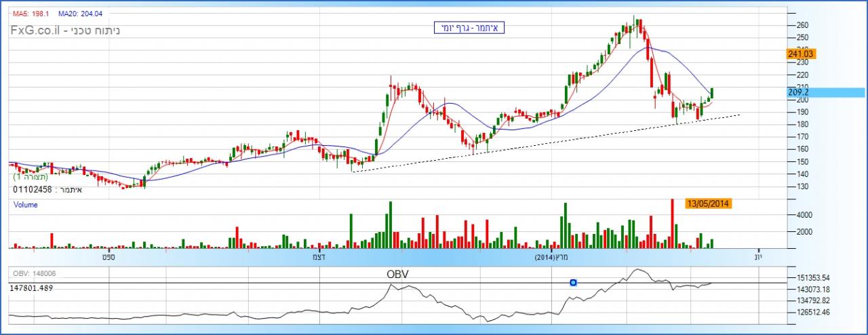Click the יונ month label on time axis

coord(758,257)
